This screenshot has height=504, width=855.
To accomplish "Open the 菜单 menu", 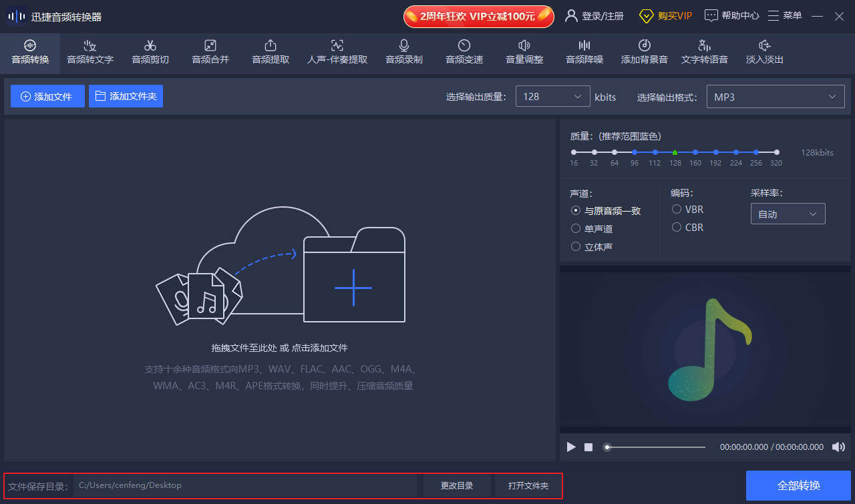I will click(785, 15).
